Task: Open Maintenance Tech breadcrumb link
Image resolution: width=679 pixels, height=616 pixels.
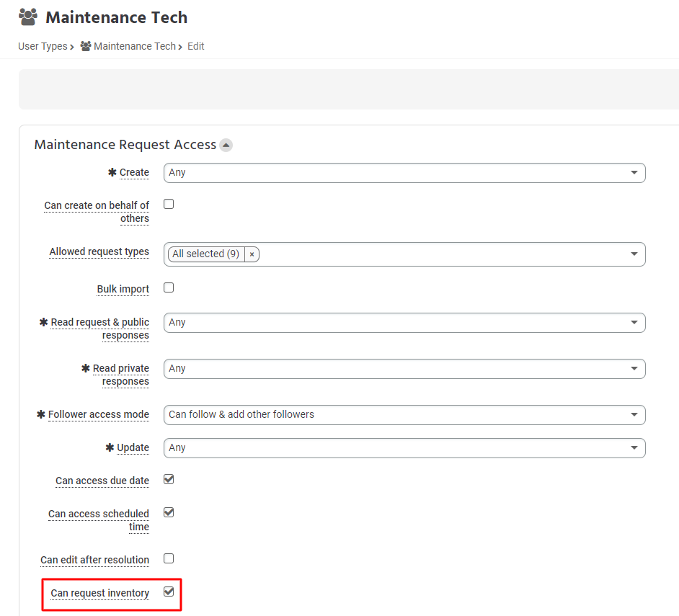Action: tap(135, 46)
